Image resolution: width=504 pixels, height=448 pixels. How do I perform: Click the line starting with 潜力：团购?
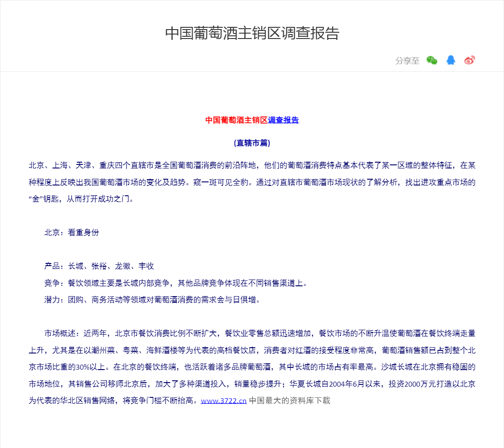(x=152, y=300)
